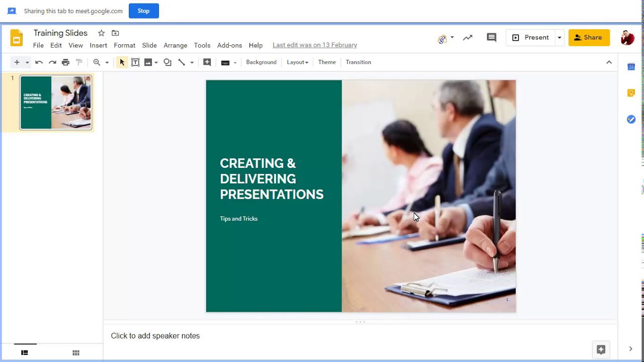This screenshot has width=644, height=362.
Task: Open the zoom level dropdown arrow
Action: tap(107, 63)
